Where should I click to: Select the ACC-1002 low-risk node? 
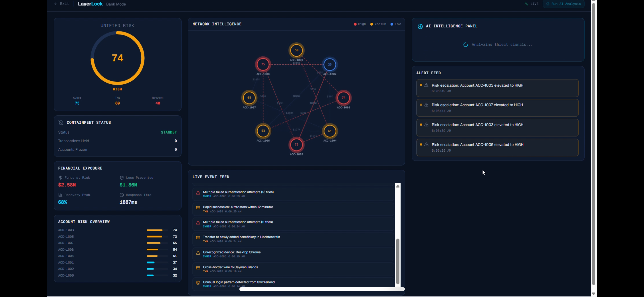[x=330, y=64]
